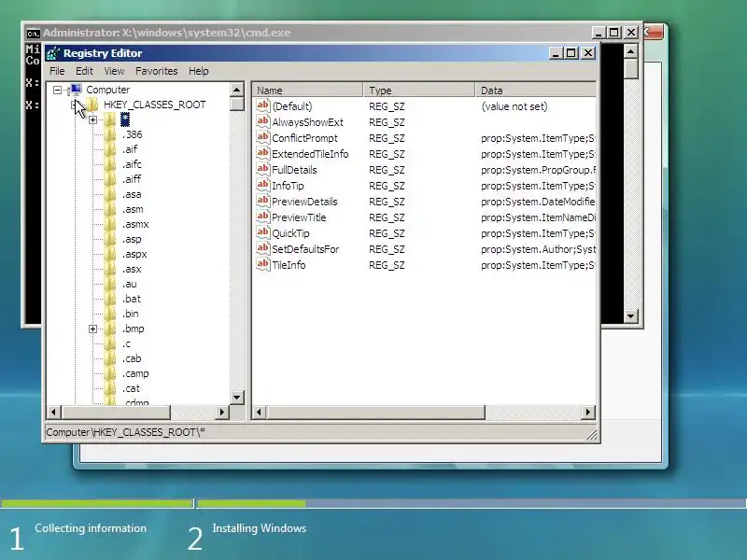Select the .au key
Image resolution: width=747 pixels, height=560 pixels.
click(130, 284)
